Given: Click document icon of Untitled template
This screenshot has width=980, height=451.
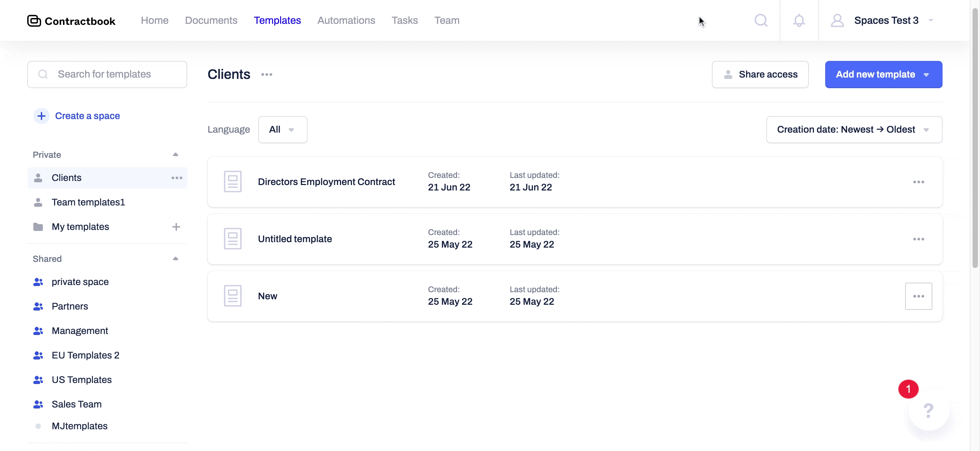Looking at the screenshot, I should [232, 239].
